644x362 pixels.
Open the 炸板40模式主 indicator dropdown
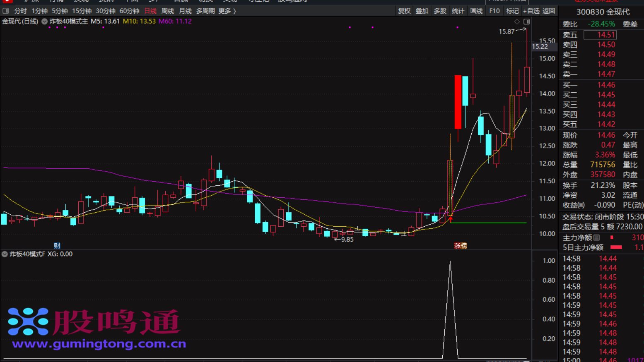point(44,22)
